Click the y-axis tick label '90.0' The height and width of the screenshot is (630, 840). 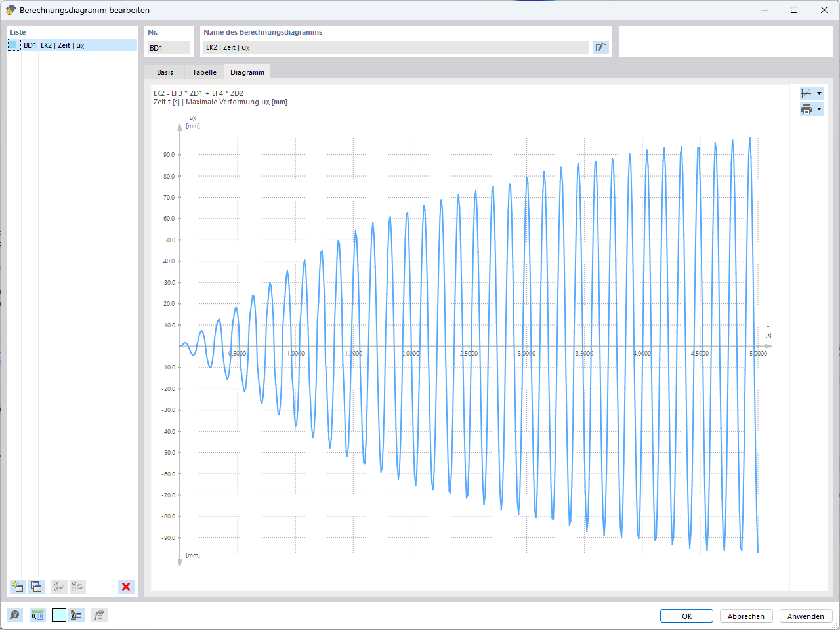pyautogui.click(x=169, y=155)
